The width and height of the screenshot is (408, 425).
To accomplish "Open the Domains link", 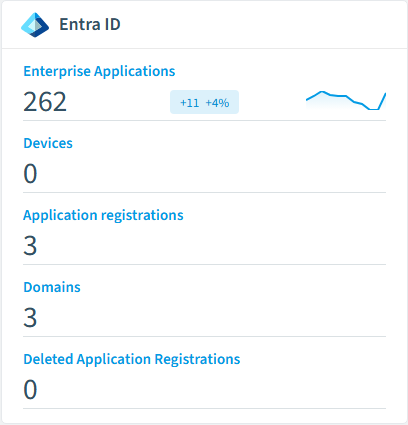I will (52, 287).
